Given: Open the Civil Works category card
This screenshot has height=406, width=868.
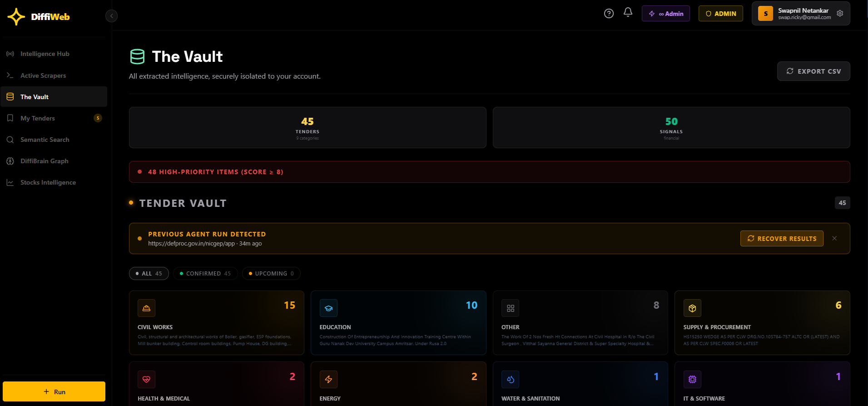Looking at the screenshot, I should 217,323.
